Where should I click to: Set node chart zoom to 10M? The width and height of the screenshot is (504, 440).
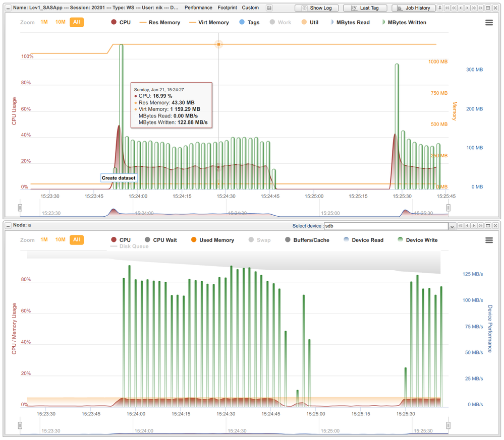click(60, 239)
